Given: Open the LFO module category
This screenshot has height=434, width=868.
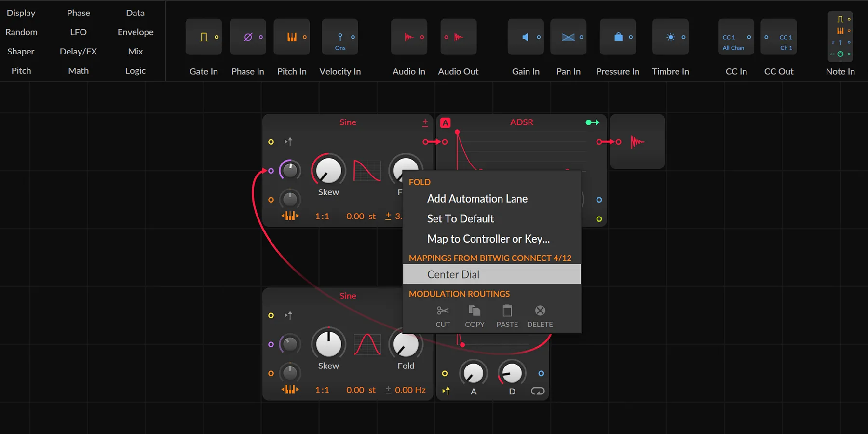Looking at the screenshot, I should (78, 32).
